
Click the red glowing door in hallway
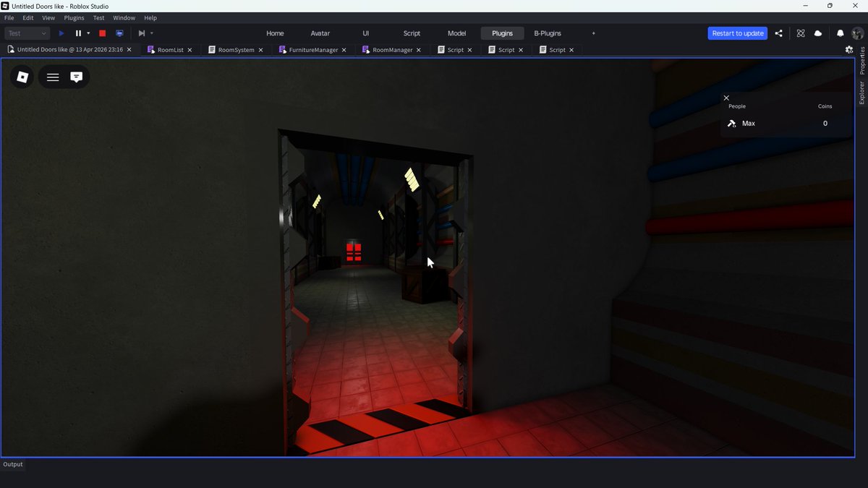[x=354, y=251]
